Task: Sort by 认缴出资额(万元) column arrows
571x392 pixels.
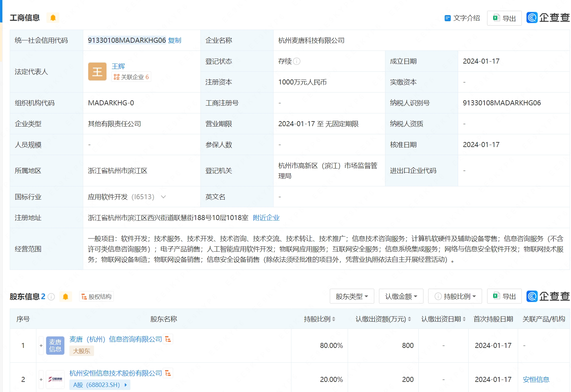Action: tap(409, 319)
